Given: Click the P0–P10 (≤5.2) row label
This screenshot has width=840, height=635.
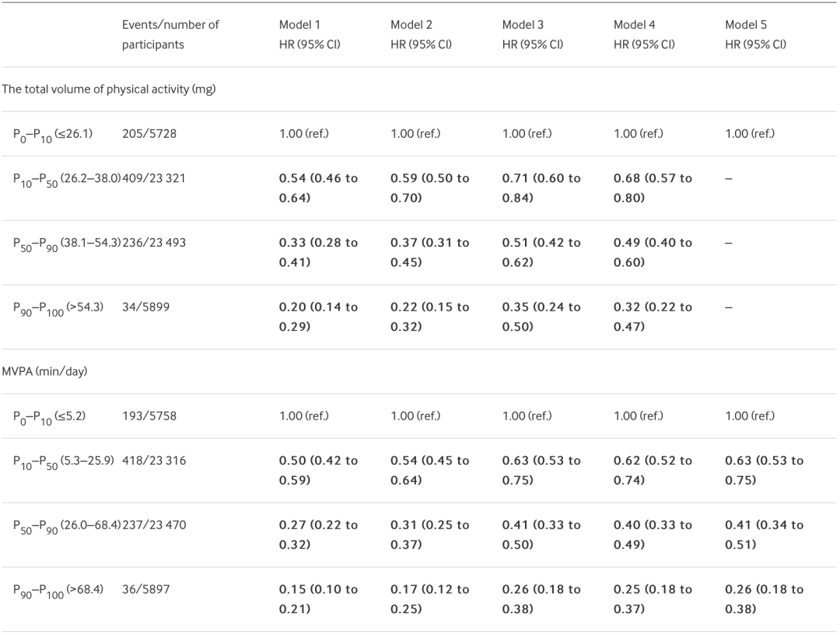Looking at the screenshot, I should (x=49, y=416).
